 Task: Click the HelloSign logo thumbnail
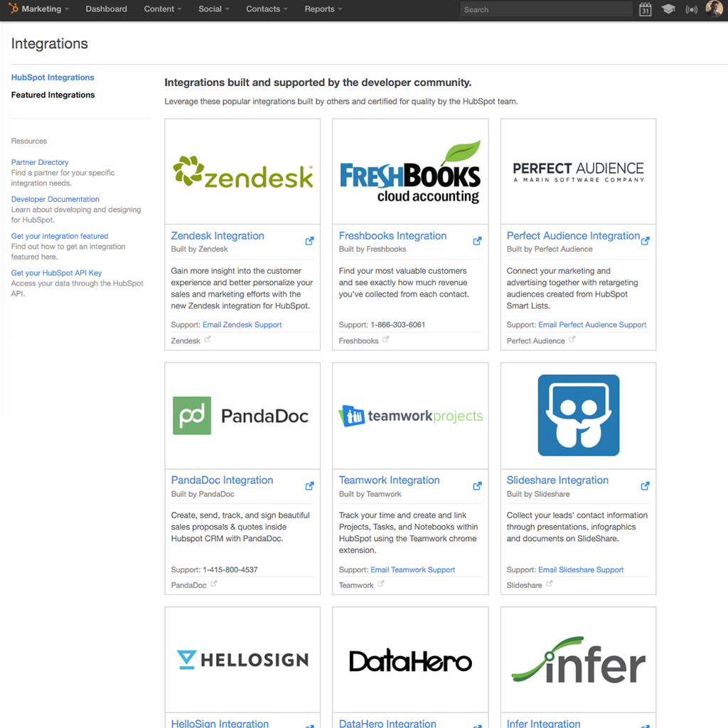[x=243, y=660]
